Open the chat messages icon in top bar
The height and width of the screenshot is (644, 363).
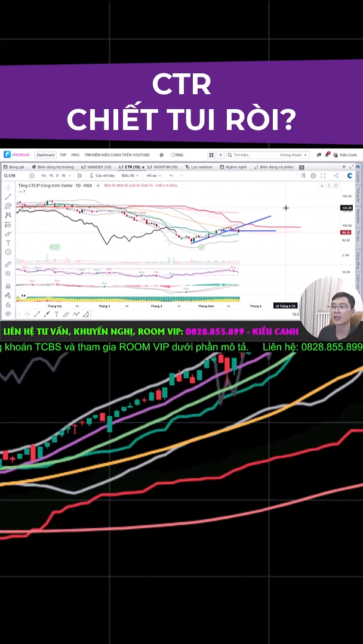(319, 155)
